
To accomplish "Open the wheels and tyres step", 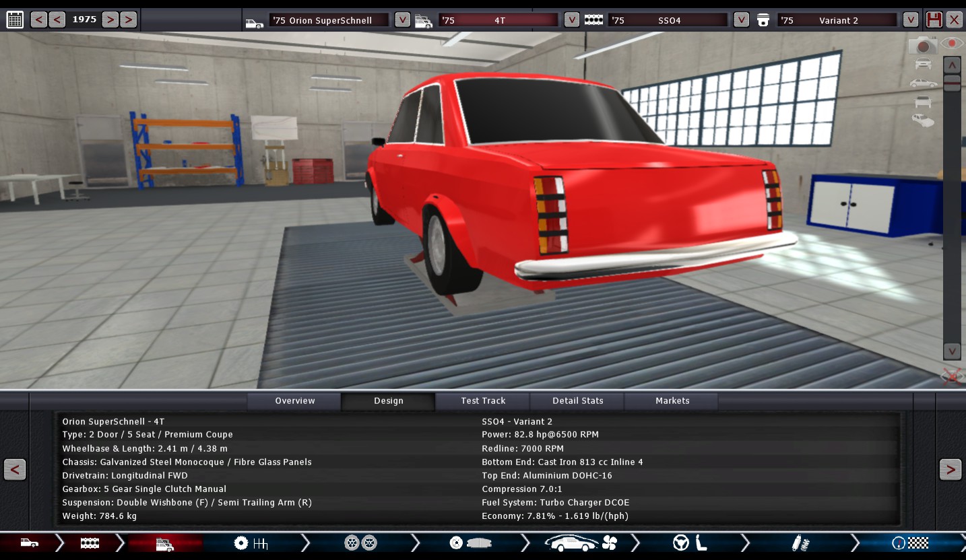I will [360, 543].
